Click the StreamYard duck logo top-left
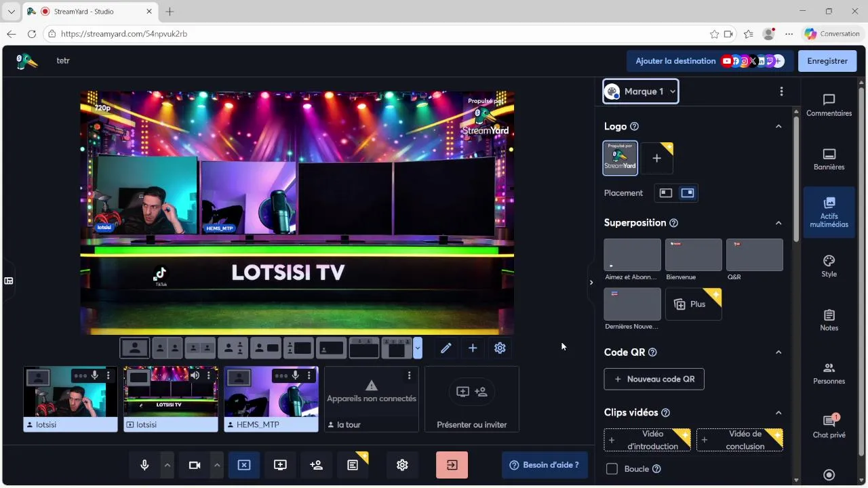This screenshot has width=868, height=488. tap(27, 61)
